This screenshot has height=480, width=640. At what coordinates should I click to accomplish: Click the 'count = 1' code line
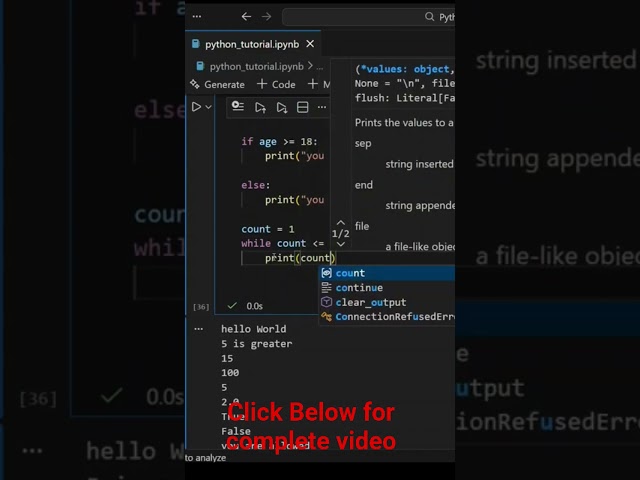coord(268,229)
